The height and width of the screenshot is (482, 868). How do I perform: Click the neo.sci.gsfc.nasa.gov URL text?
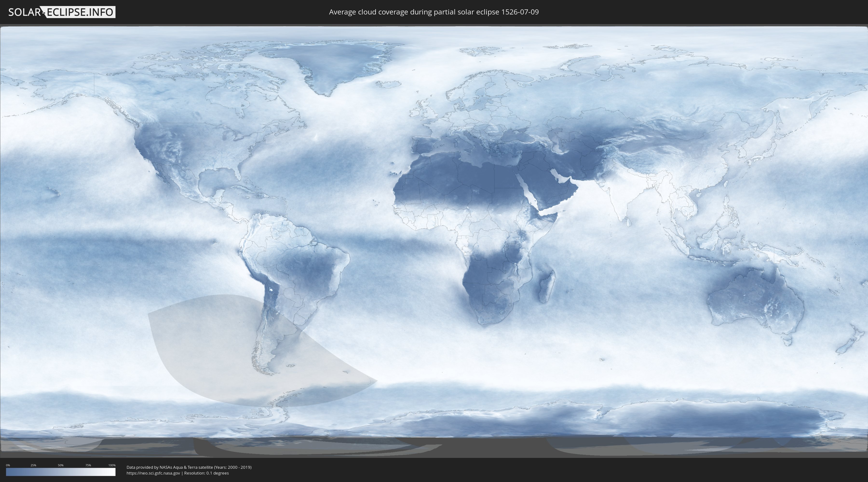click(x=153, y=473)
